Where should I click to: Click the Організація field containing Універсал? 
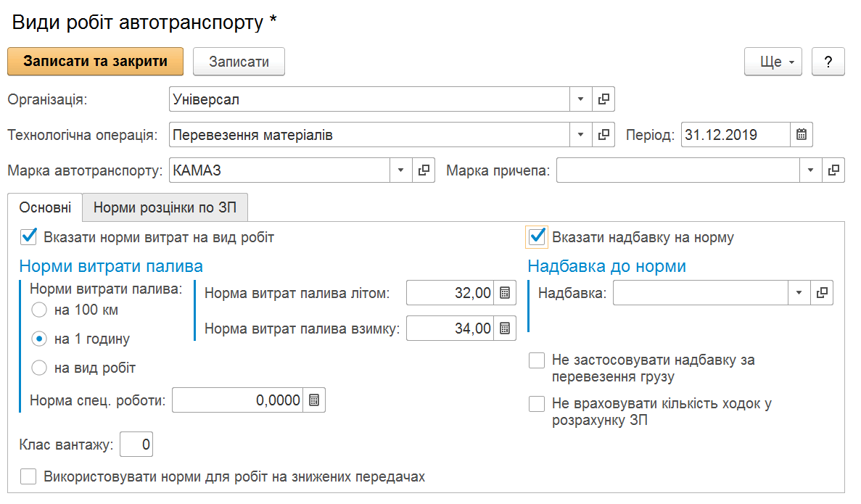[x=369, y=99]
